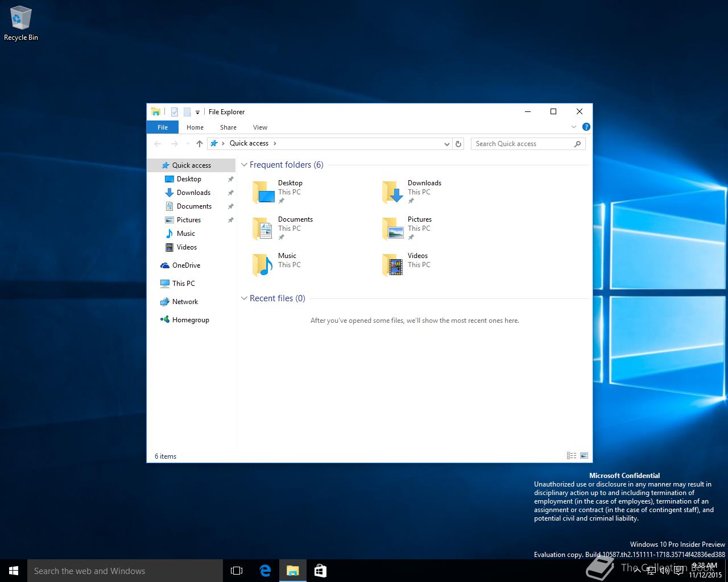728x582 pixels.
Task: Select Quick access in the navigation pane
Action: (192, 165)
